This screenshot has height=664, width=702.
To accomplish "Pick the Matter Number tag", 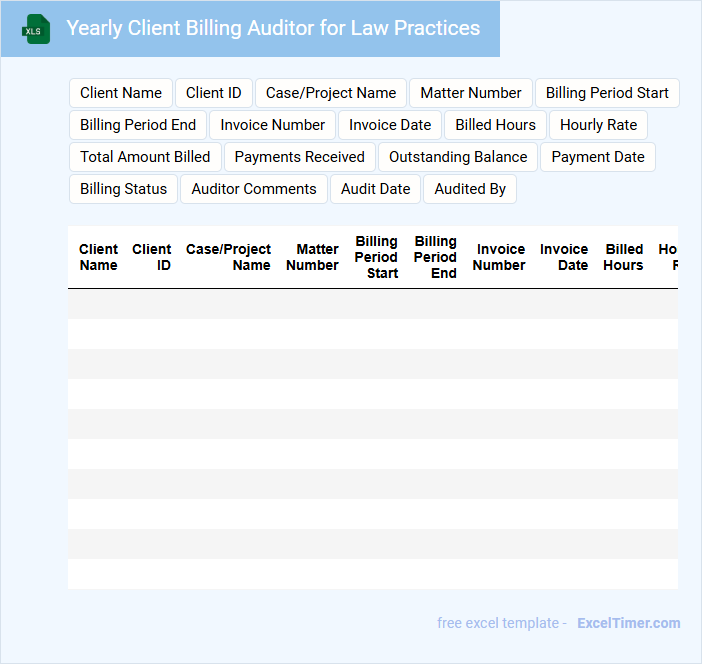I will (471, 93).
